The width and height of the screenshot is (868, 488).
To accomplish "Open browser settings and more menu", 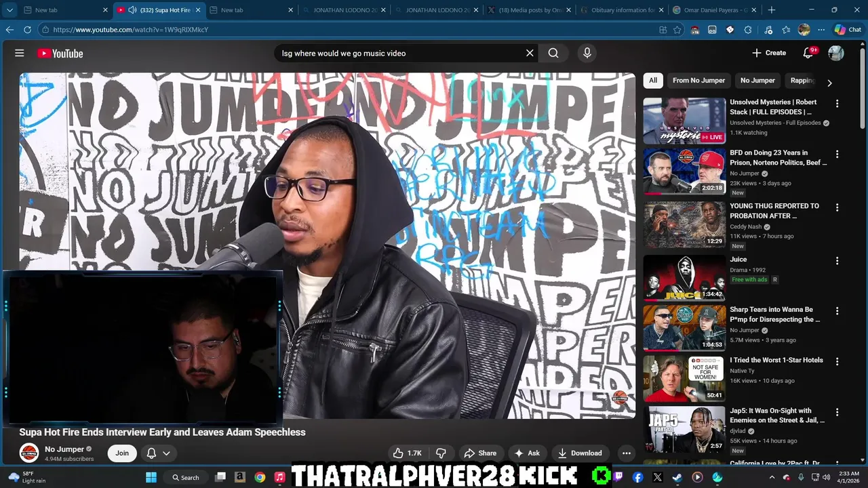I will coord(821,30).
